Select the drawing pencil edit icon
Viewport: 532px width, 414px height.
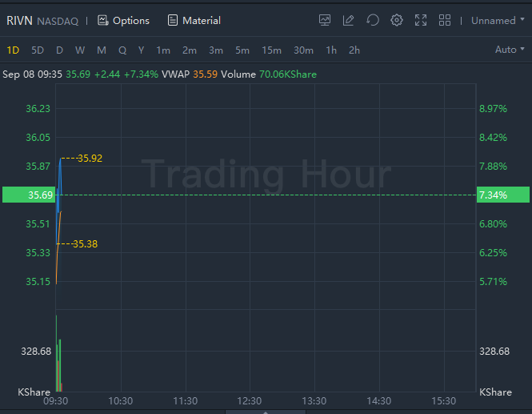click(x=349, y=20)
